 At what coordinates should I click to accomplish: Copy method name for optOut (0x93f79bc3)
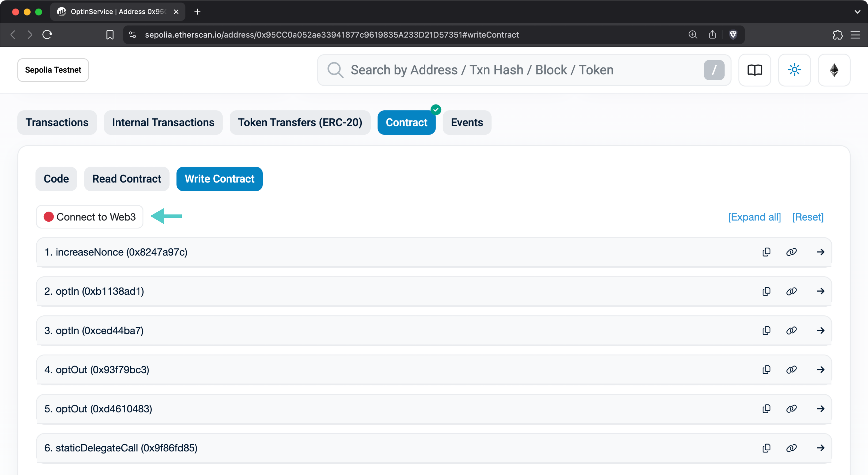point(766,370)
